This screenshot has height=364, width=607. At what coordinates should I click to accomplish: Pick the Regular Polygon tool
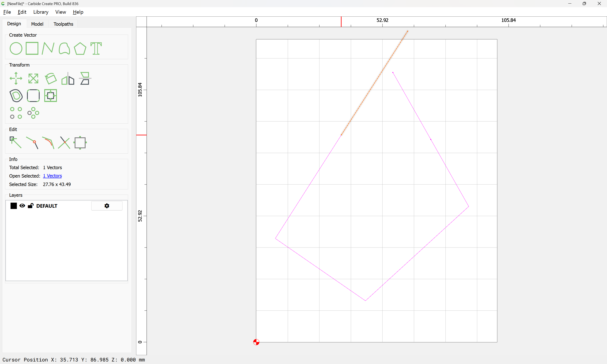click(x=80, y=48)
